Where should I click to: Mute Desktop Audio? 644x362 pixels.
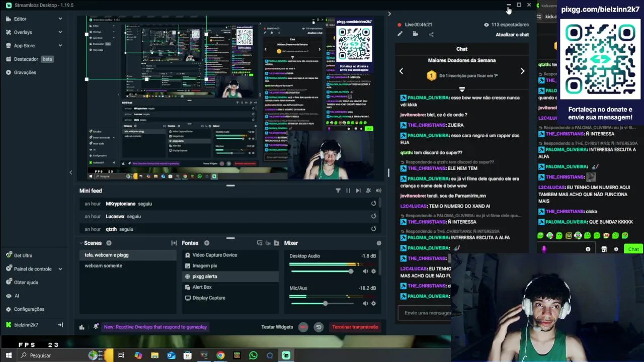365,271
